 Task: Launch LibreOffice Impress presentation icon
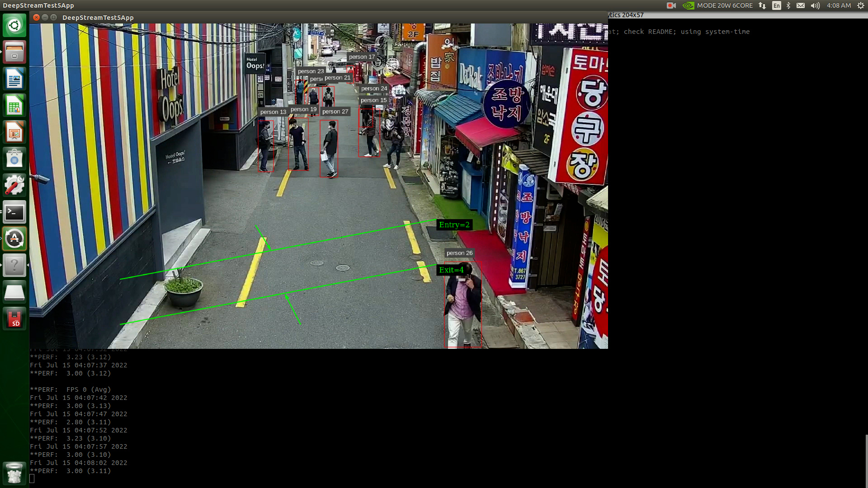[14, 132]
